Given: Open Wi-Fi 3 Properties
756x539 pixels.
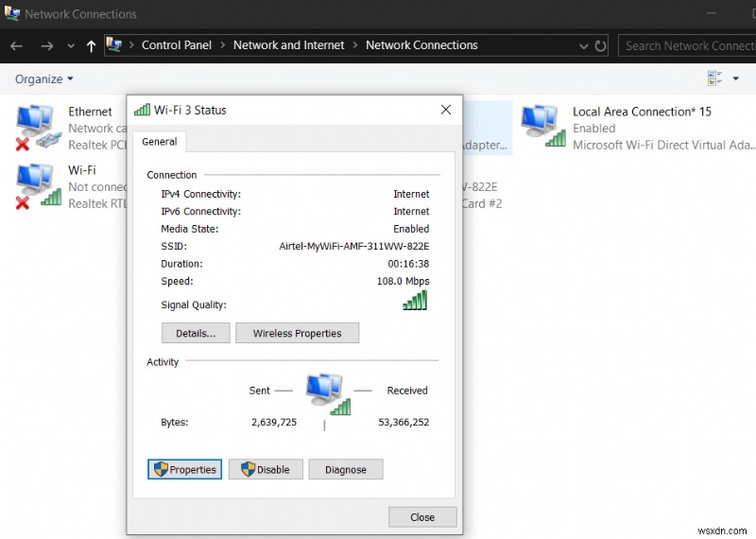Looking at the screenshot, I should click(184, 470).
